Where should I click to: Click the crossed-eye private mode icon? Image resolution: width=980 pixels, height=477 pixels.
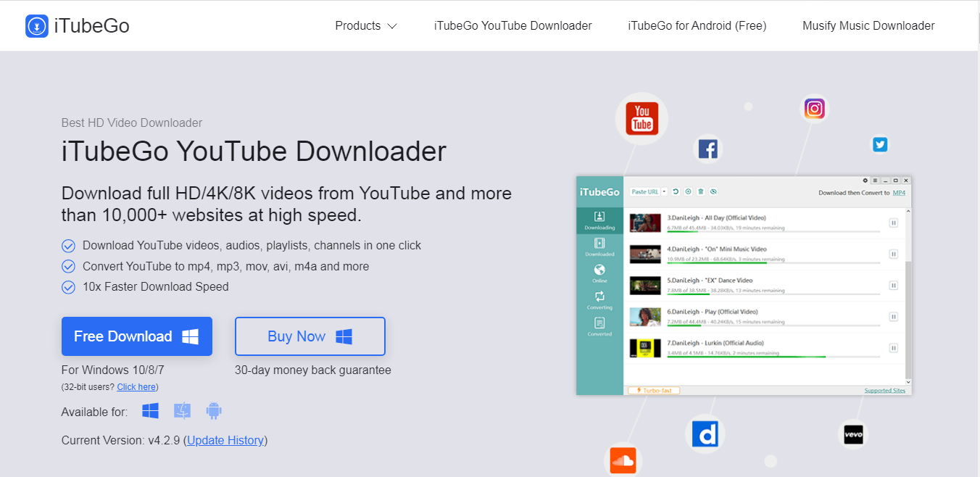[x=713, y=191]
